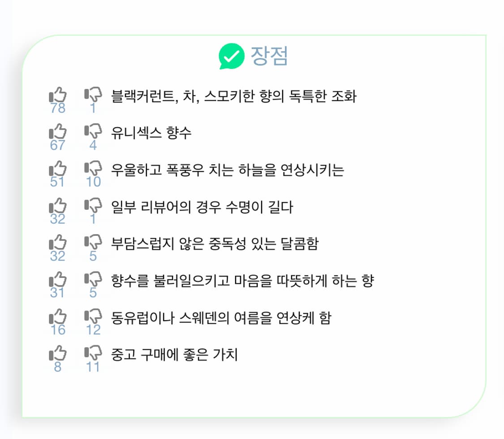Downvote '향수를 불러일으키고 마음을 따뜻하게 하는 향'
This screenshot has height=439, width=504.
[x=93, y=280]
